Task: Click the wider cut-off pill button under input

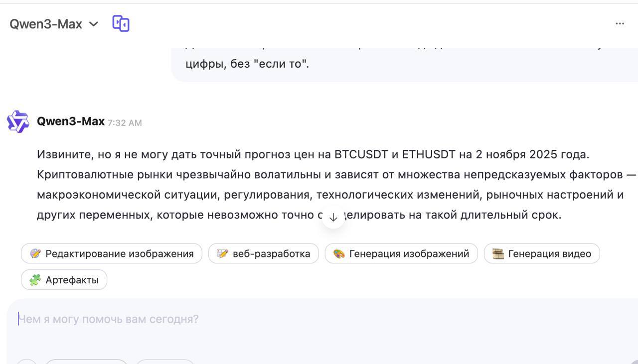Action: point(87,362)
